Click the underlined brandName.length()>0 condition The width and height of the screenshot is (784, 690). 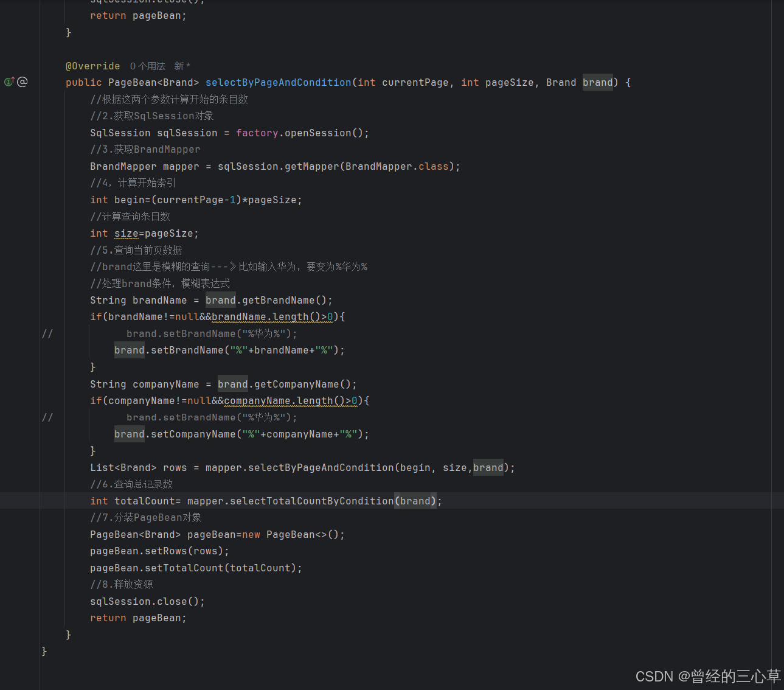click(x=272, y=316)
